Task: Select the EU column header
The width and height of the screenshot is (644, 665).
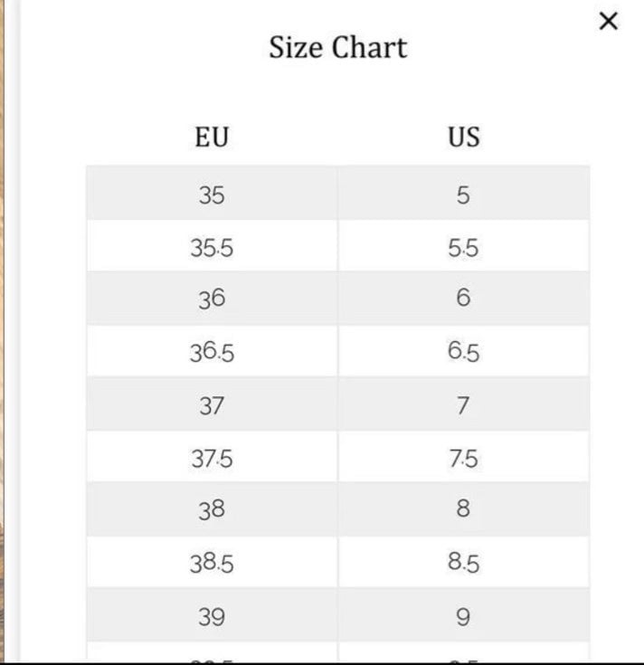Action: tap(212, 137)
